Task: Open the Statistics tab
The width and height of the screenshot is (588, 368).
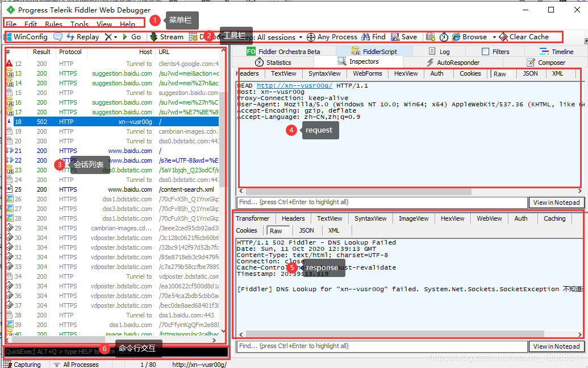Action: click(x=273, y=63)
